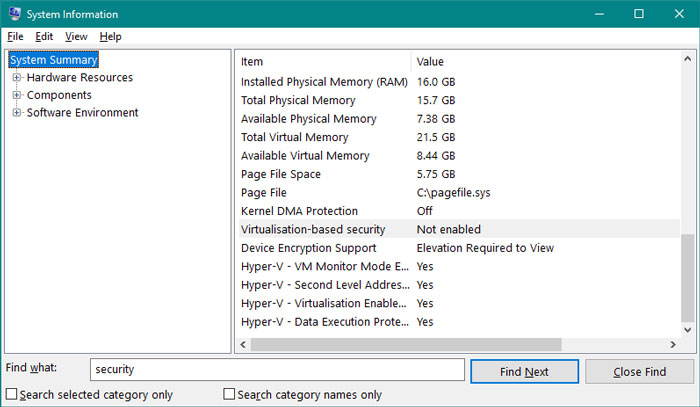This screenshot has width=700, height=407.
Task: Expand the Components tree node
Action: click(17, 96)
